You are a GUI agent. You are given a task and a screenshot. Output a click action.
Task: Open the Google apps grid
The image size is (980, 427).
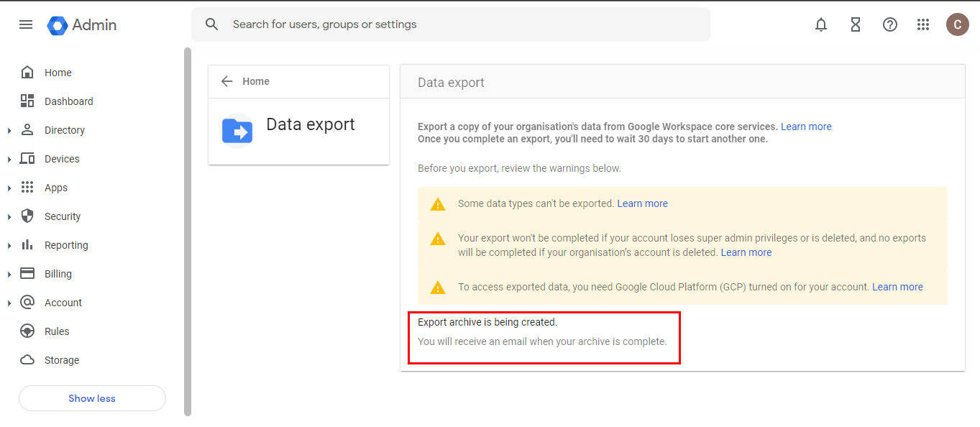(x=924, y=24)
